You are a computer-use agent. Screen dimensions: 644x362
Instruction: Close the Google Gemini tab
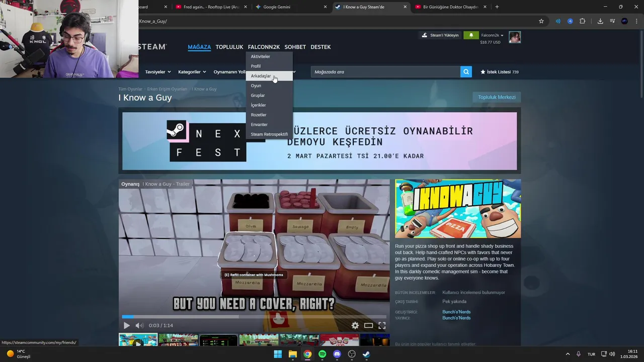pos(325,7)
